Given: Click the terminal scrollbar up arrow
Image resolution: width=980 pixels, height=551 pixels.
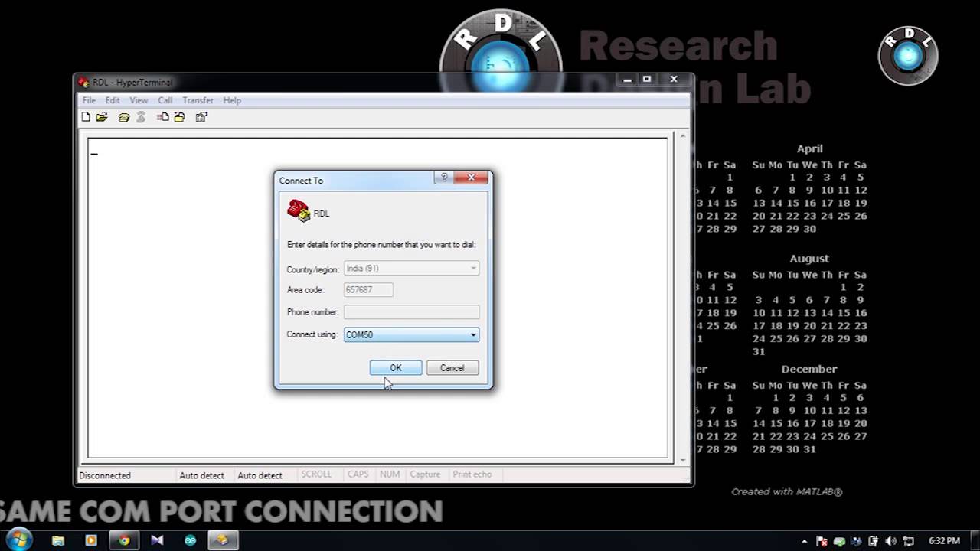Looking at the screenshot, I should coord(683,137).
